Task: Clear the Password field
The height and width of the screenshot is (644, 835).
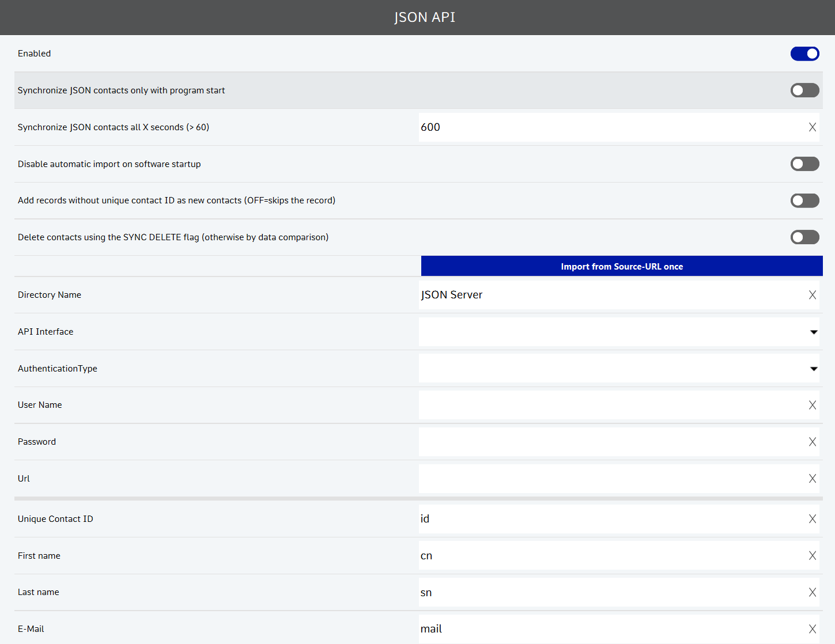Action: point(812,442)
